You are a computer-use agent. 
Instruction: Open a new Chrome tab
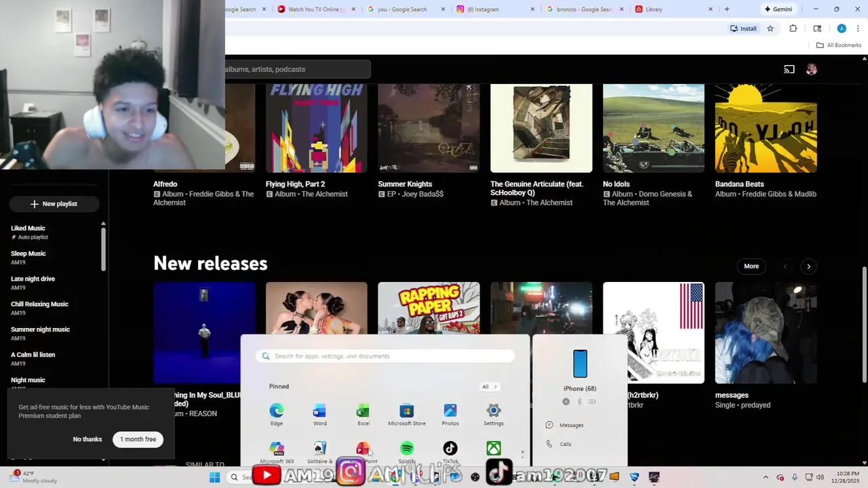[x=727, y=9]
